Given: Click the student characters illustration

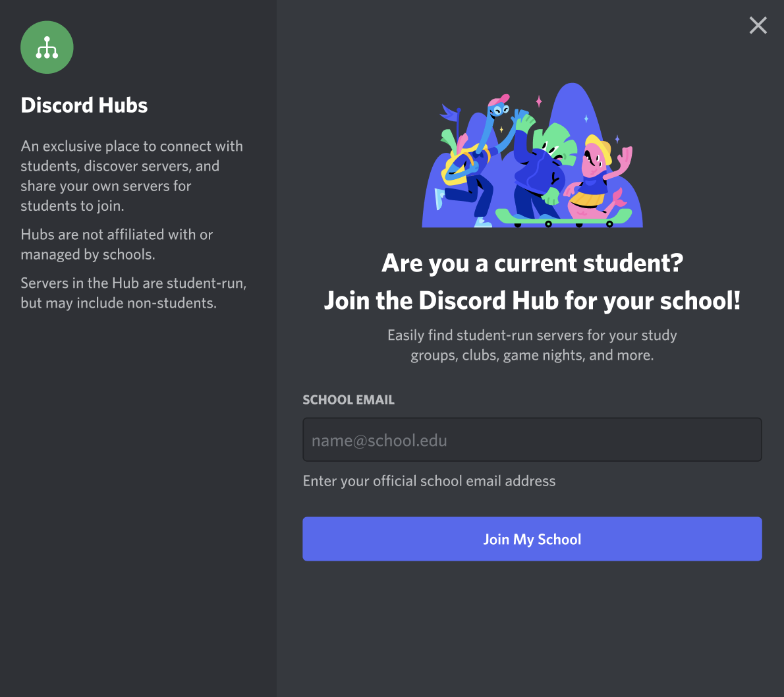Looking at the screenshot, I should coord(532,155).
